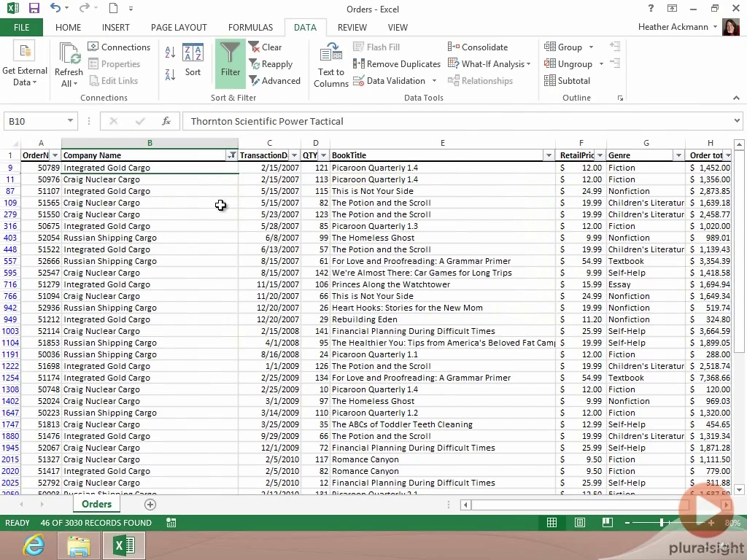Click the zoom slider in the status bar
Image resolution: width=747 pixels, height=560 pixels.
tap(662, 523)
